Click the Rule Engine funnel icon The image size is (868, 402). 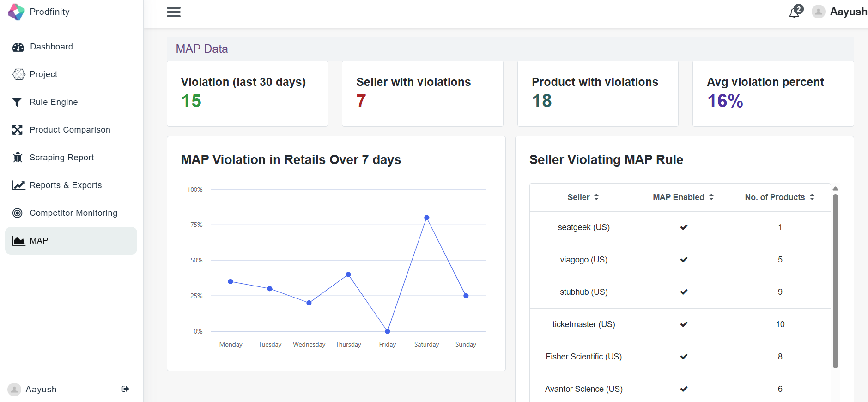click(17, 102)
